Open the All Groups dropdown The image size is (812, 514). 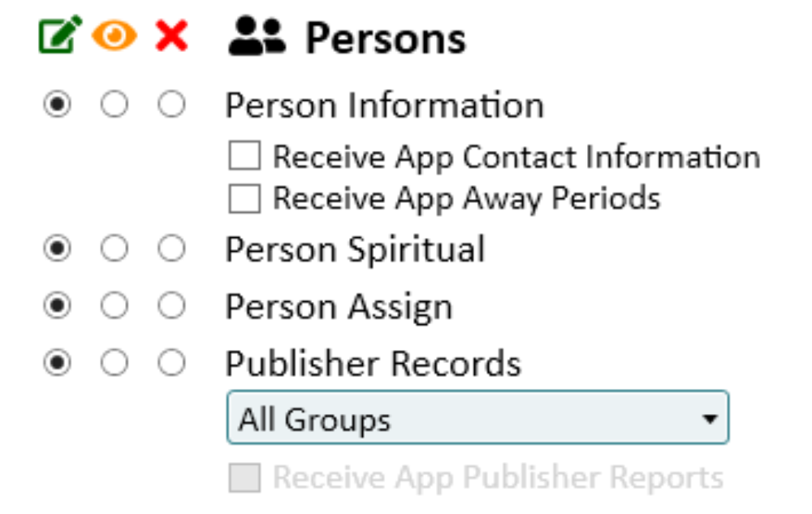tap(477, 419)
